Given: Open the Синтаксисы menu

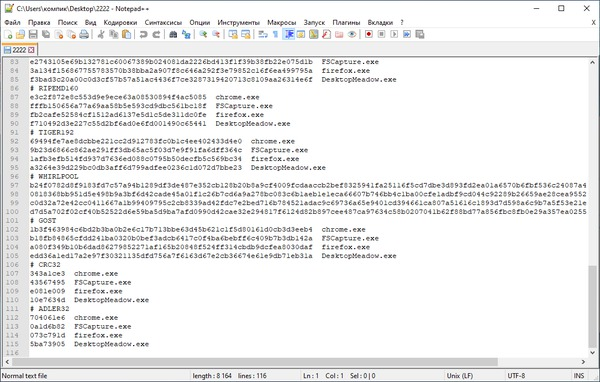Looking at the screenshot, I should coord(163,23).
